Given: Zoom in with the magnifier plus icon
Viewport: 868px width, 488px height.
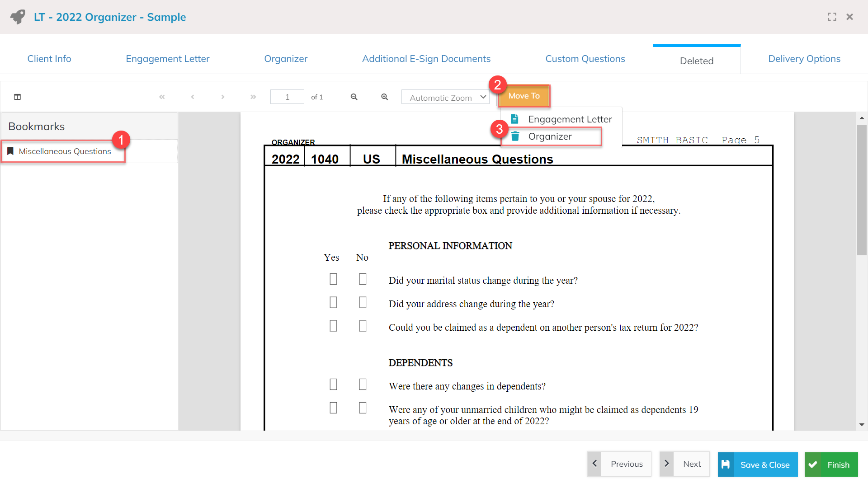Looking at the screenshot, I should [x=384, y=97].
